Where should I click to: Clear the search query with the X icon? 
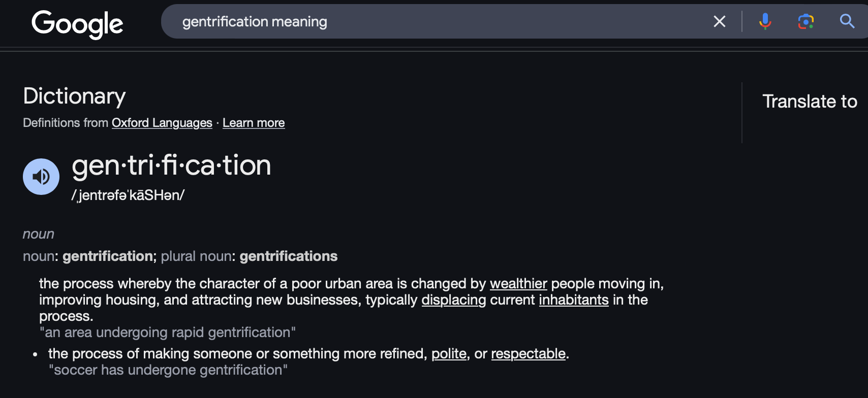pyautogui.click(x=719, y=21)
